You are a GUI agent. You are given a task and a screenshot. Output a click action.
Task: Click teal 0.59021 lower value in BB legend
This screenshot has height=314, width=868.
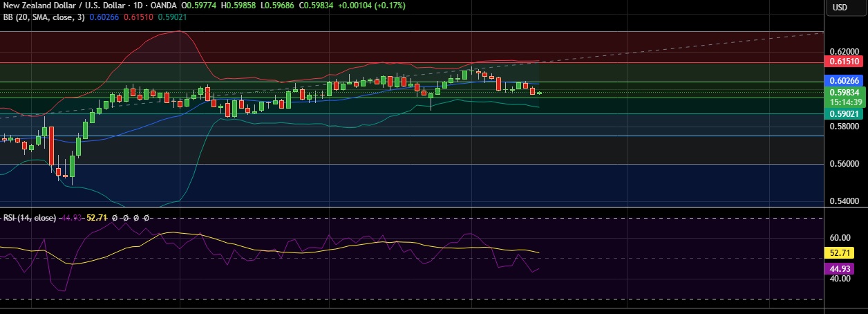click(173, 17)
